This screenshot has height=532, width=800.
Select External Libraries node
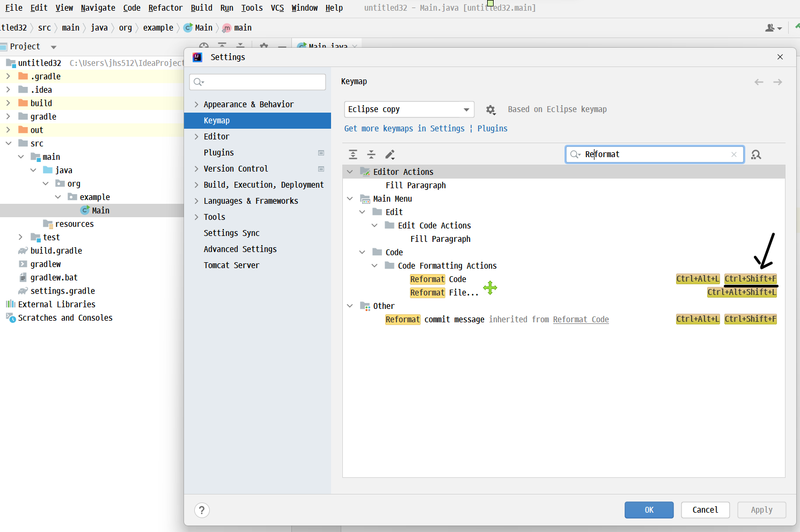(x=56, y=304)
